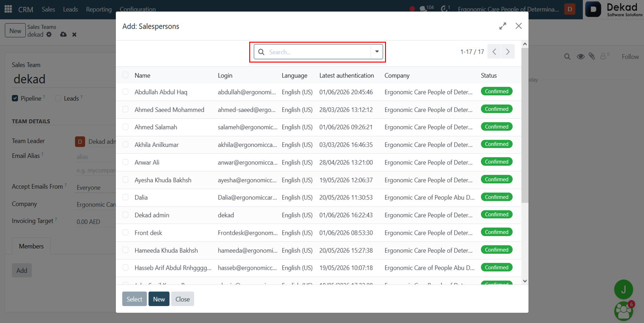Discard changes with the X icon
Screen dimensions: 644x323
point(74,34)
